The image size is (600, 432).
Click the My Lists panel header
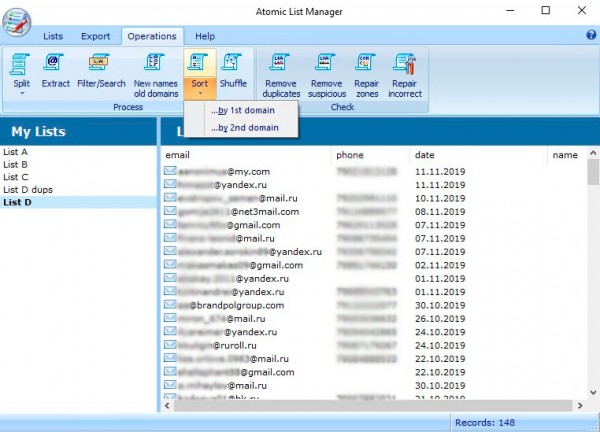coord(78,132)
